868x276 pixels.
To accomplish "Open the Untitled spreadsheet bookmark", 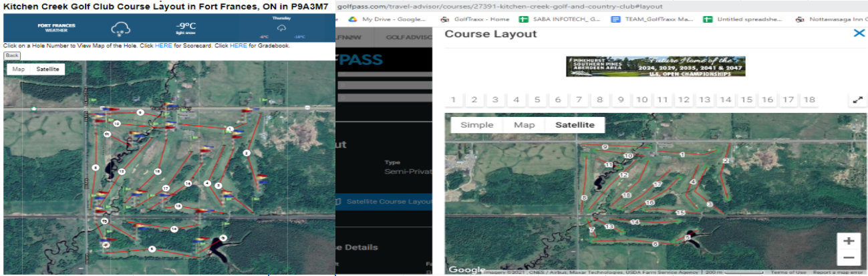I will [743, 19].
